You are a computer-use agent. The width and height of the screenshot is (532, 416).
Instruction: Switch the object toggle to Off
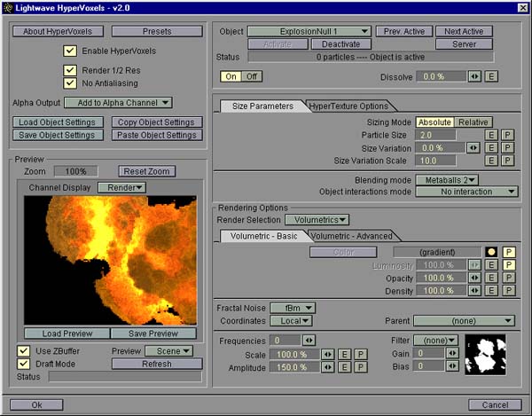coord(252,76)
